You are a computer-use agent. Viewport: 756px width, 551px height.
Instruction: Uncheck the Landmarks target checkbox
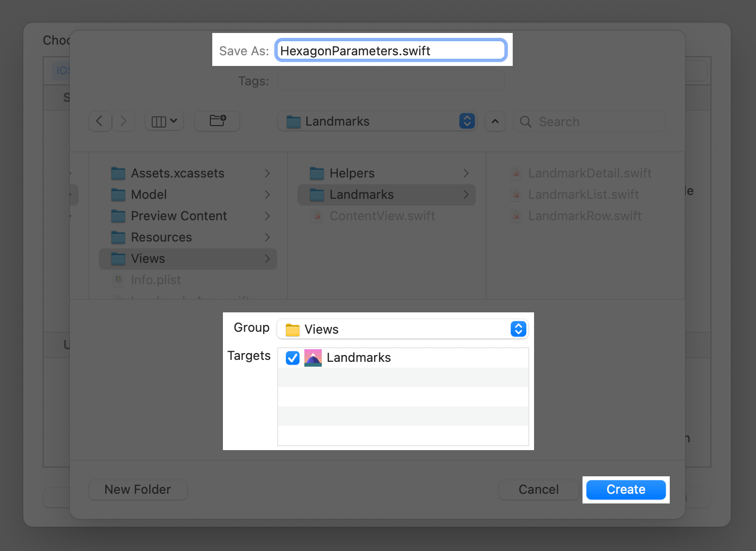point(293,358)
